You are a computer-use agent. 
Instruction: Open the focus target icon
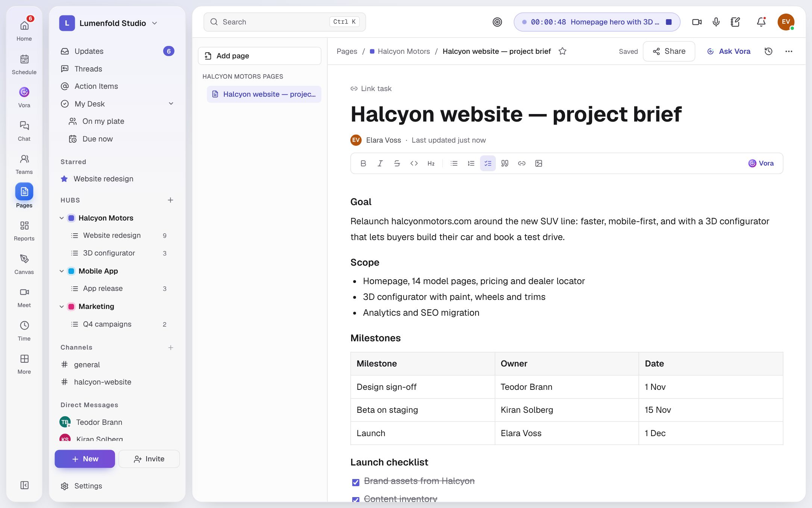[x=497, y=22]
